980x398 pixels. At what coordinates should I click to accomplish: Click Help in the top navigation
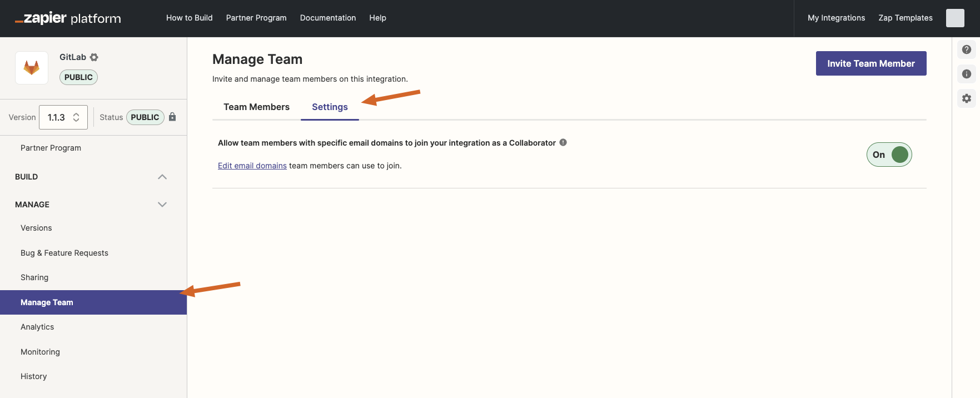pos(377,18)
